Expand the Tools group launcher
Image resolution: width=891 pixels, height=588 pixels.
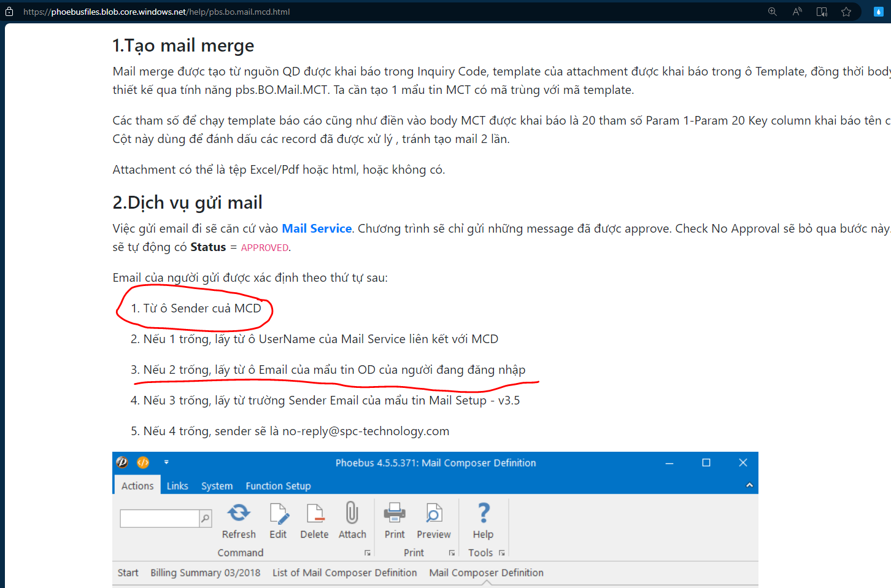point(502,553)
